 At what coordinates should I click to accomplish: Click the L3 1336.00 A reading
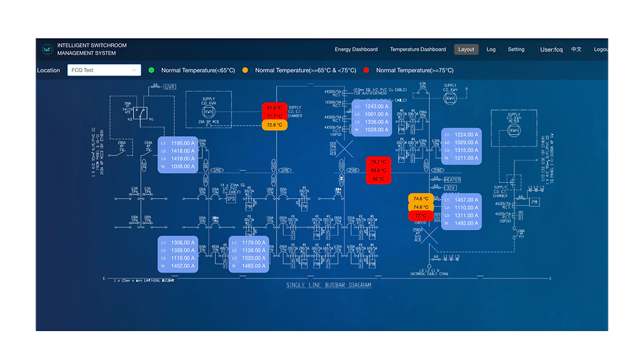pos(372,122)
